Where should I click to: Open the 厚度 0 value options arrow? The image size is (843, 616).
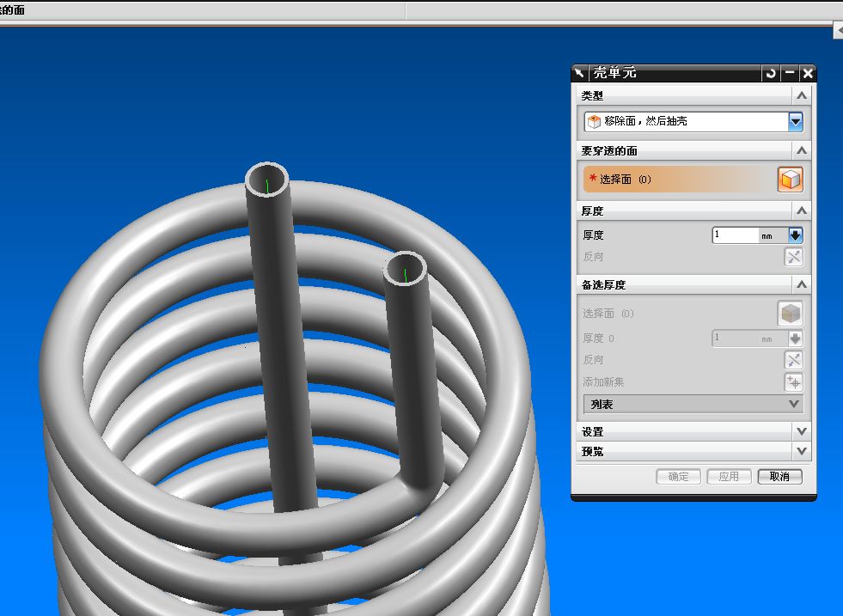coord(795,338)
